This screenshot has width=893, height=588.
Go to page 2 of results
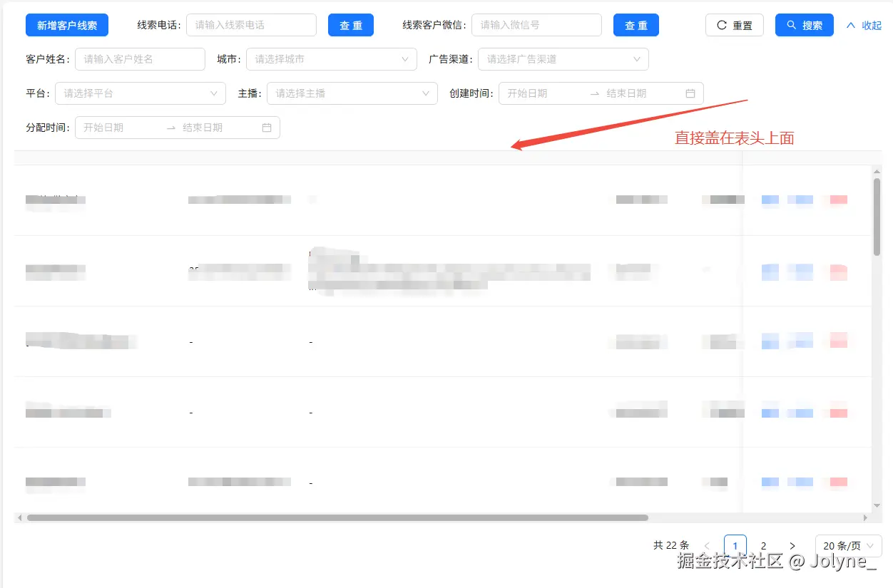click(763, 545)
